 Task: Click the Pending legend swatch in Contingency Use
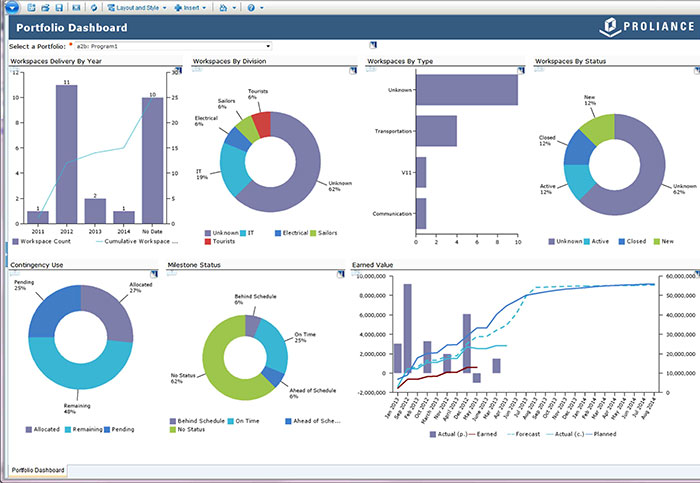coord(107,429)
